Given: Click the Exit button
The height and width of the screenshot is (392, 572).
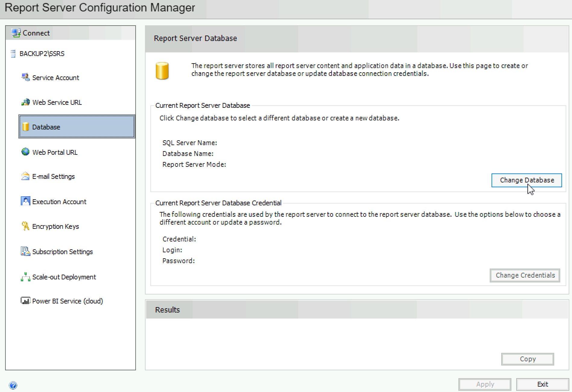Looking at the screenshot, I should 542,384.
